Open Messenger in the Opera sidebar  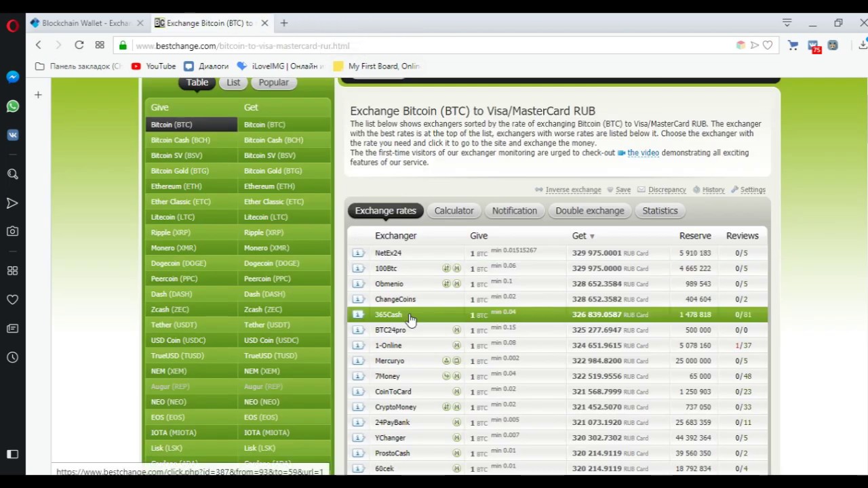12,77
